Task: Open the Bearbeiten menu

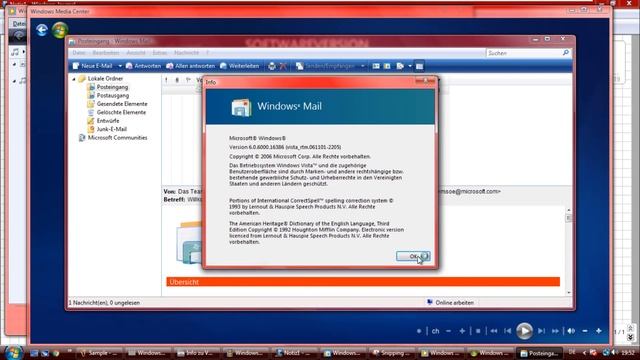Action: [106, 53]
